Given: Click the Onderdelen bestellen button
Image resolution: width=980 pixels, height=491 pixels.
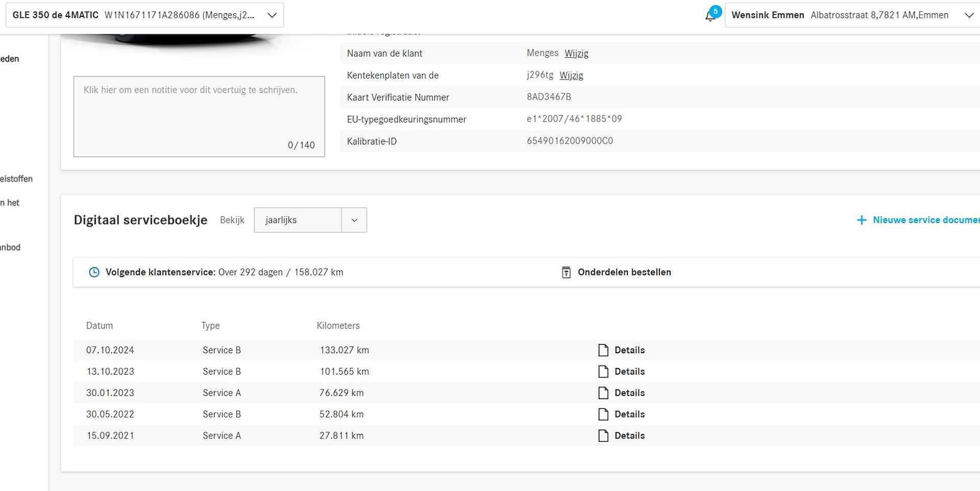Looking at the screenshot, I should (624, 272).
